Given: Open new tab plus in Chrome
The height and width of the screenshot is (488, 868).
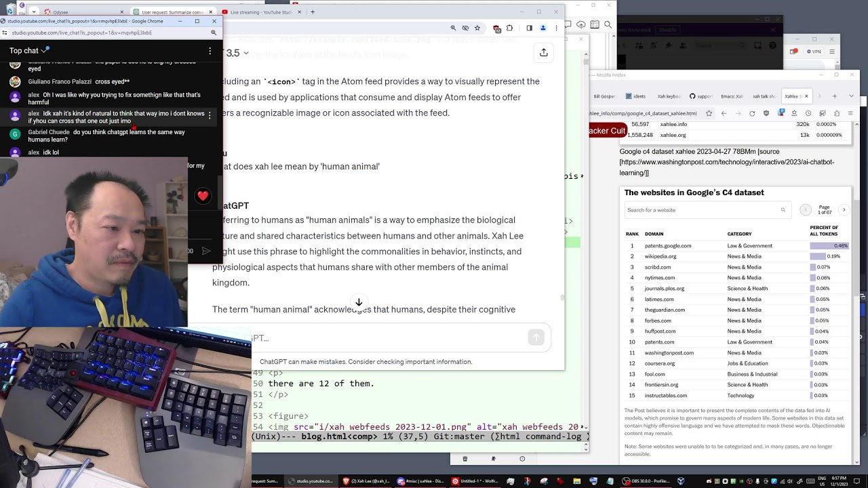Looking at the screenshot, I should [313, 12].
